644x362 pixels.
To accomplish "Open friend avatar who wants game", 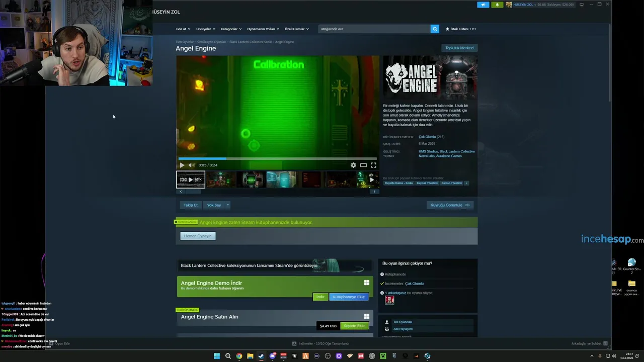I will click(x=389, y=300).
